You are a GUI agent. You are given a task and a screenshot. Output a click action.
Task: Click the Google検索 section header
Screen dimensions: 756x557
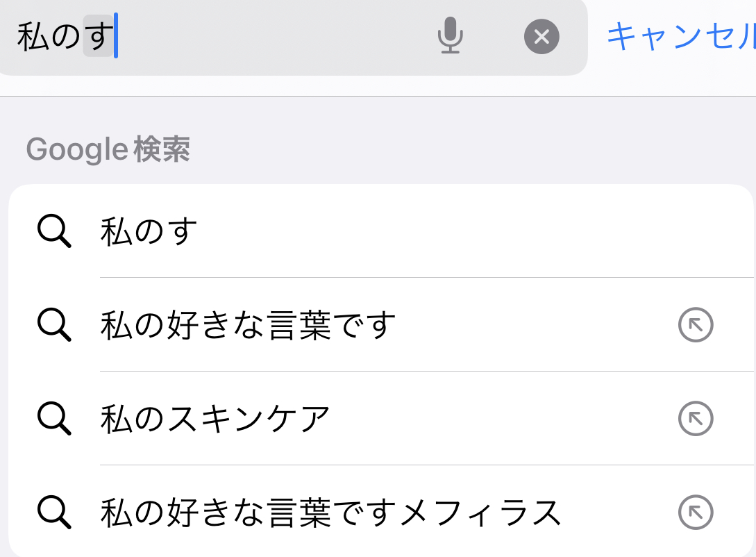[108, 149]
